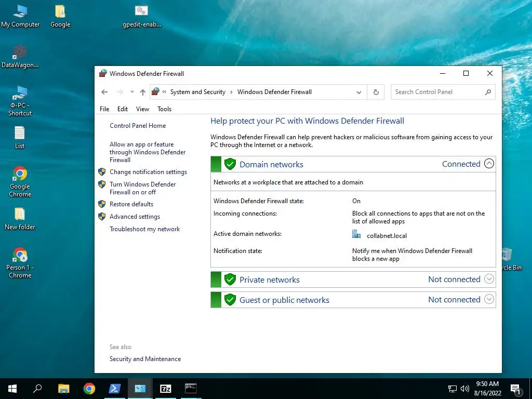532x399 pixels.
Task: Collapse the Domain networks section
Action: pyautogui.click(x=489, y=164)
